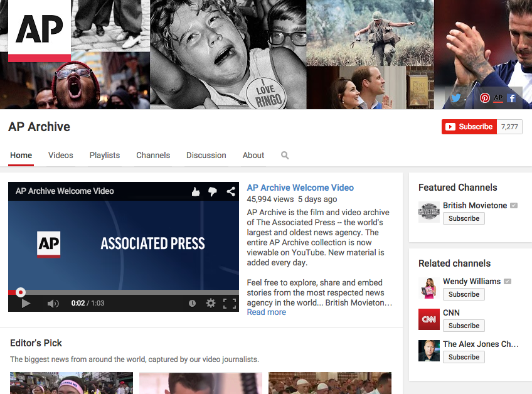Click the thumbs-down dislike icon

[x=213, y=191]
